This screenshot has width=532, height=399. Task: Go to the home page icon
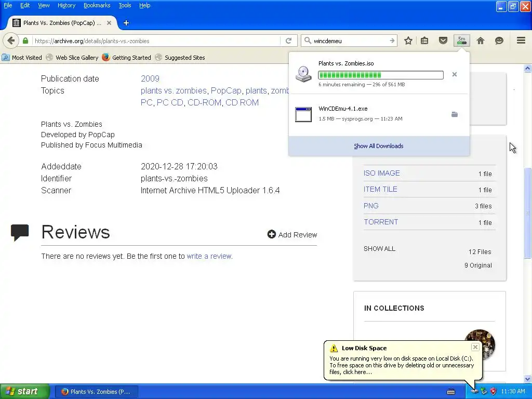[481, 41]
